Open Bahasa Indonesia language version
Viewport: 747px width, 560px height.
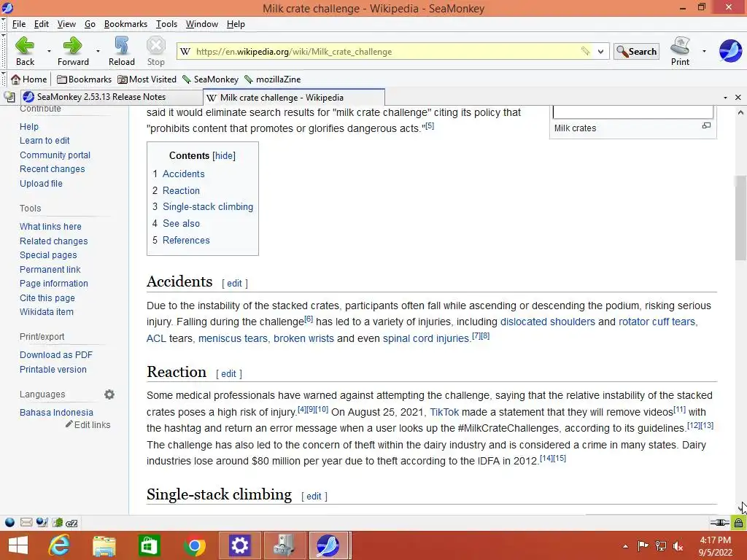[56, 413]
